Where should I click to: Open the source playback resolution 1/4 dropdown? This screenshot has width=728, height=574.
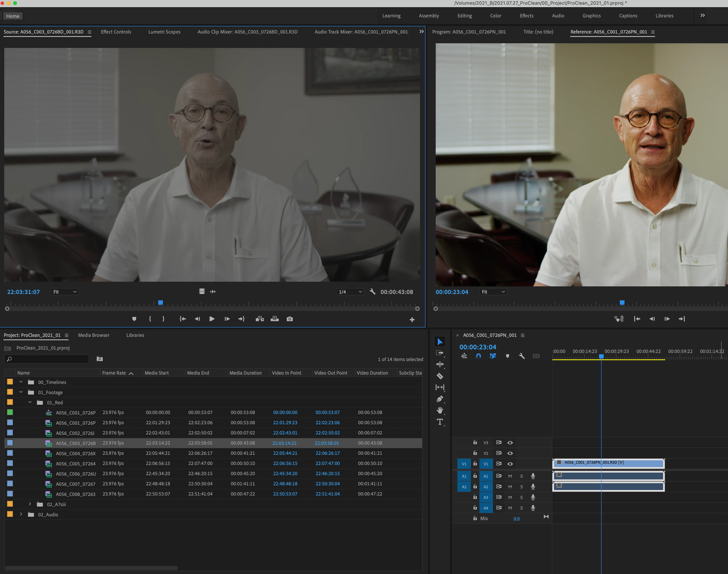pos(350,292)
